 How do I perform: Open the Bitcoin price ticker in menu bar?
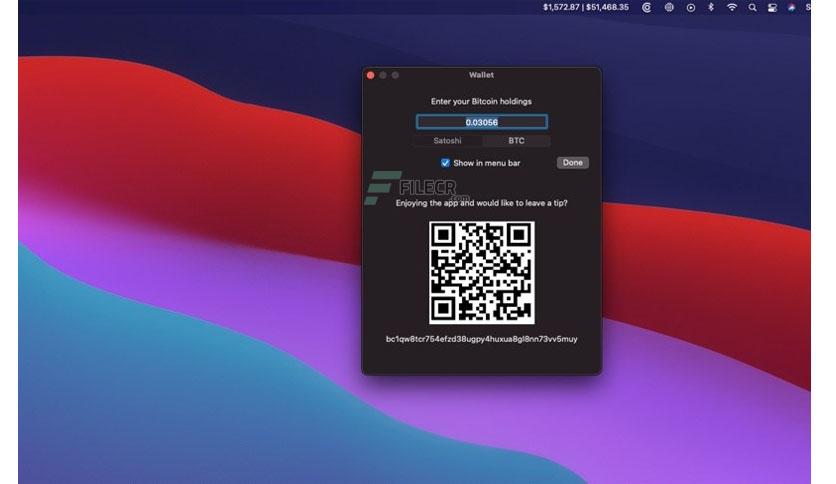pos(585,7)
